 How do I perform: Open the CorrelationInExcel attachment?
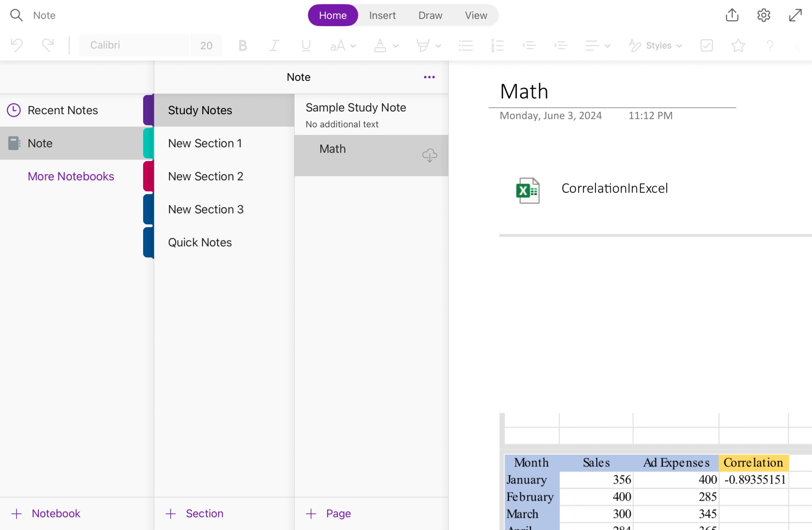tap(615, 189)
